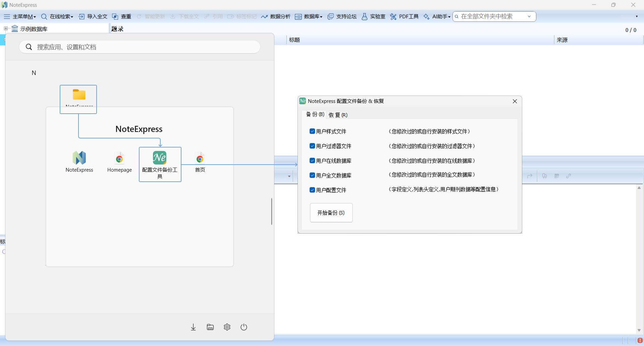This screenshot has height=346, width=644.
Task: Click the Start menu power button
Action: coord(244,327)
